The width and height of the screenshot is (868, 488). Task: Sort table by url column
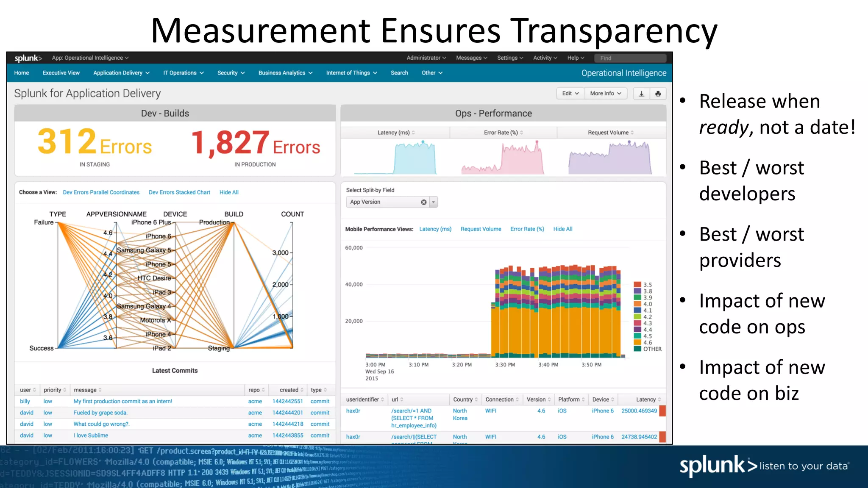click(397, 399)
